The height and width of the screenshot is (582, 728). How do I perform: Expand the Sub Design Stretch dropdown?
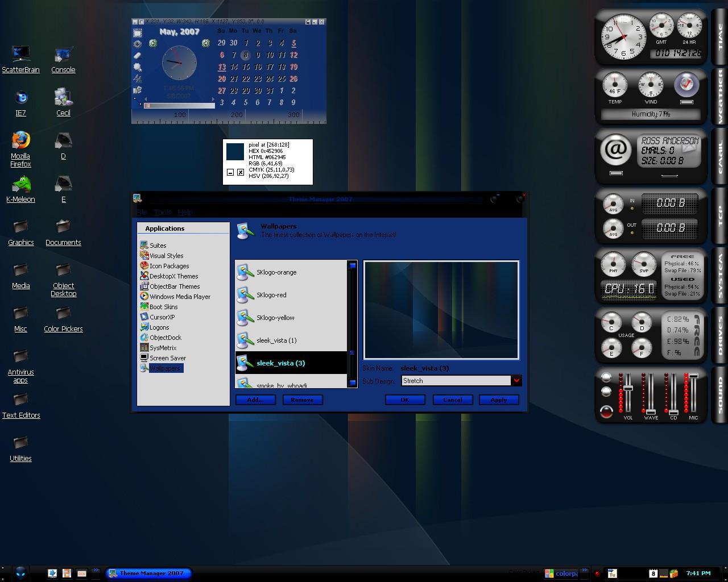tap(516, 381)
